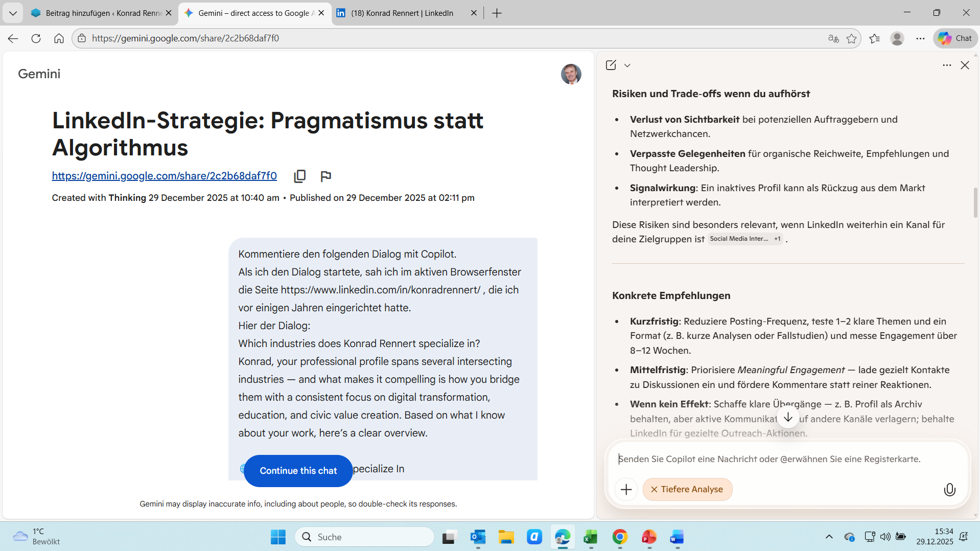Click the flag report icon
The image size is (980, 551).
click(325, 176)
